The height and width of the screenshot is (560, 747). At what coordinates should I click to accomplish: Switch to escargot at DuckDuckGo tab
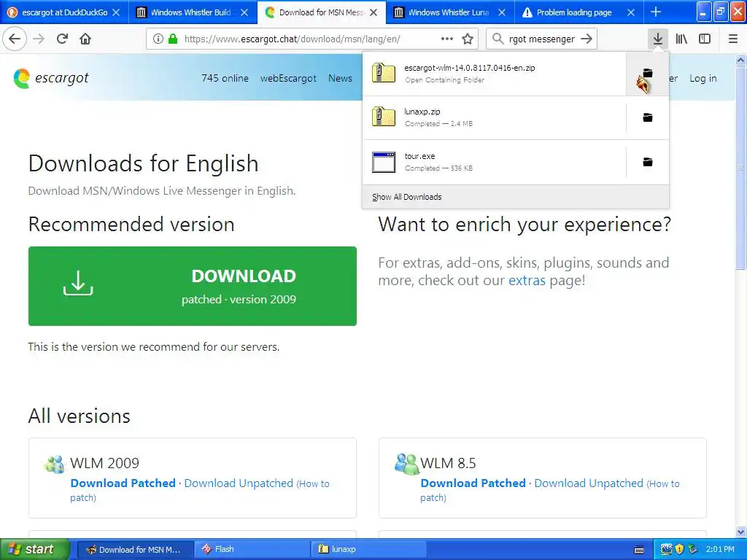[64, 12]
